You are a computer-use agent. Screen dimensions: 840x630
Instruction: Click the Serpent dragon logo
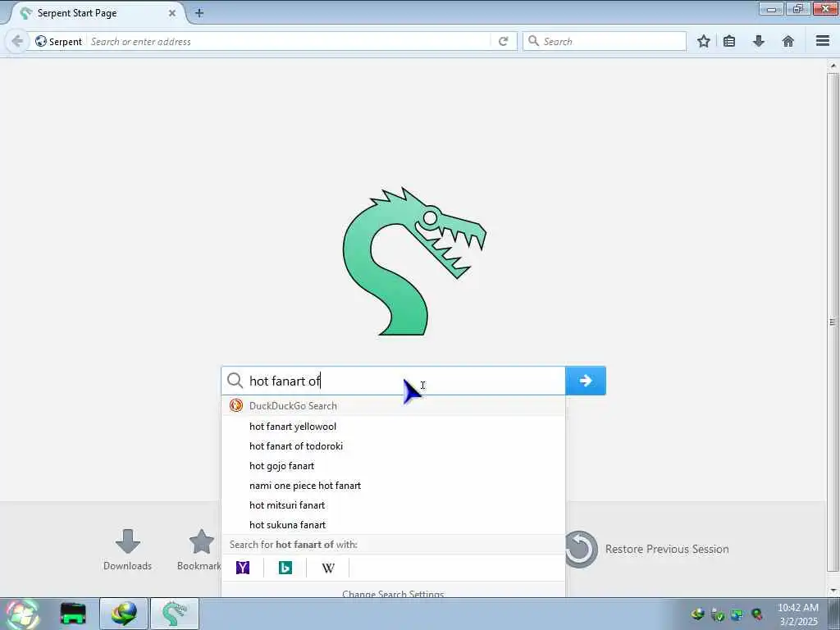click(x=414, y=262)
